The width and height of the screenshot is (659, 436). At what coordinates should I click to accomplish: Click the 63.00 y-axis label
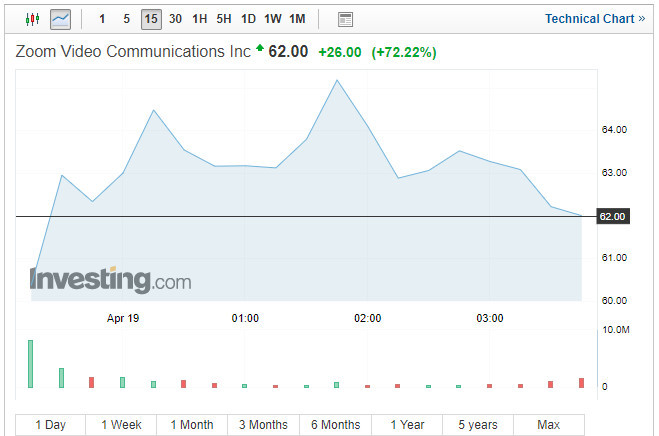(614, 172)
